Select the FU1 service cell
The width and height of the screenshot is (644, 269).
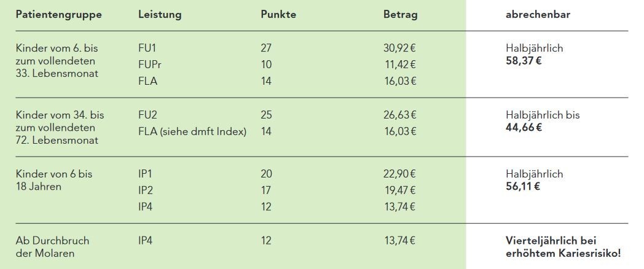147,48
